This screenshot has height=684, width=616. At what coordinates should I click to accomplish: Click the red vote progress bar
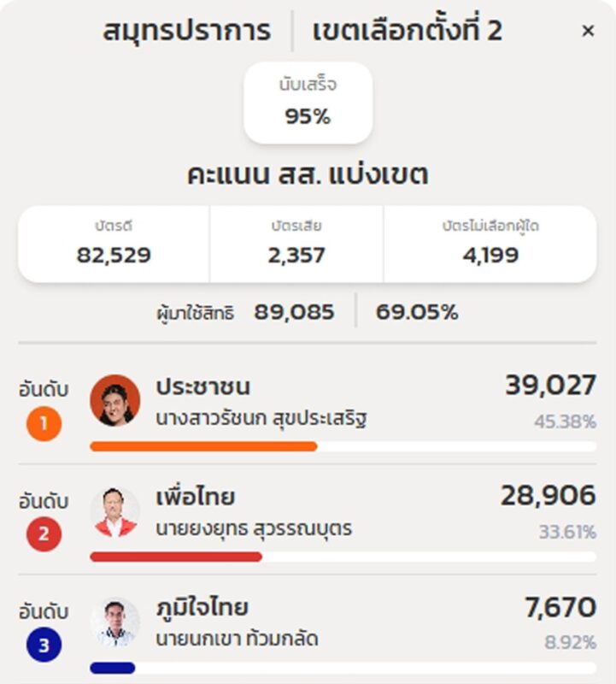[x=176, y=557]
